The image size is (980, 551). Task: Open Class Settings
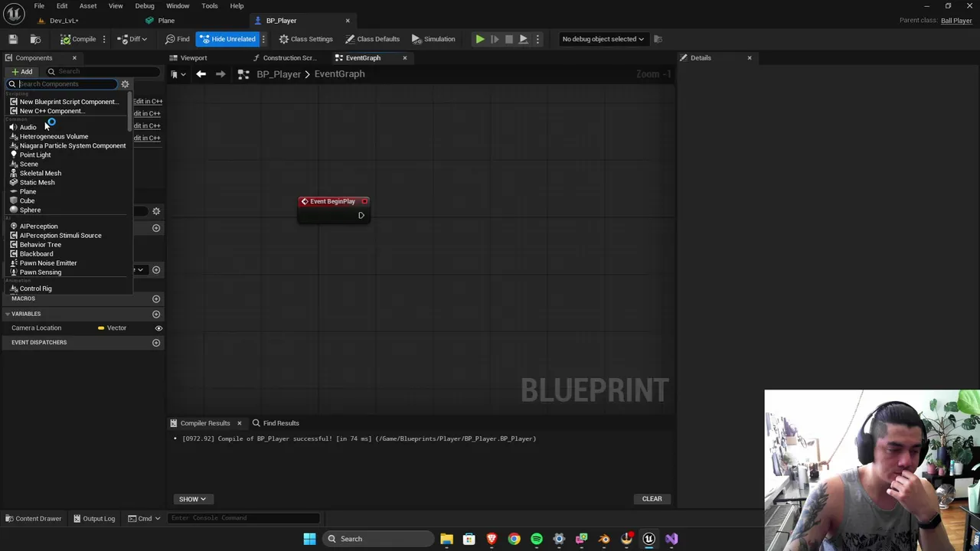pos(305,39)
